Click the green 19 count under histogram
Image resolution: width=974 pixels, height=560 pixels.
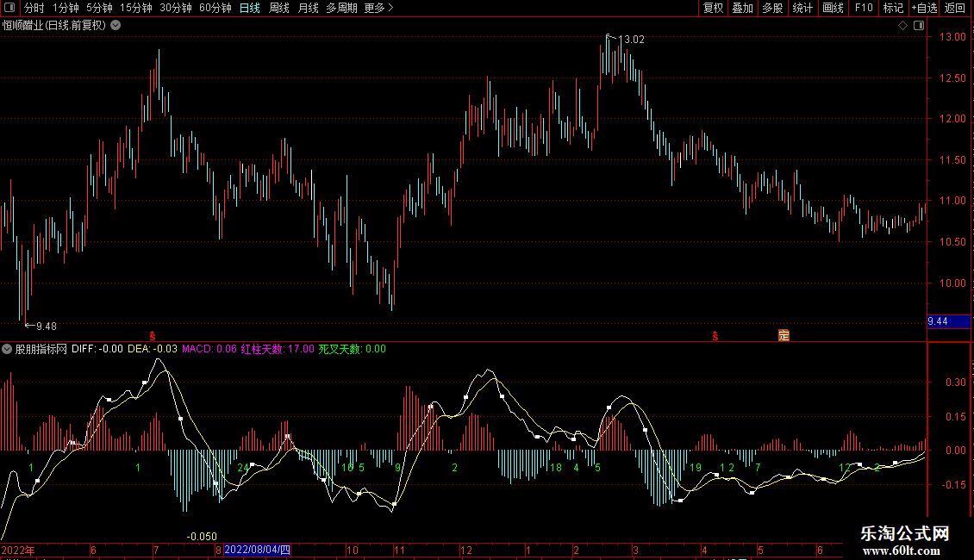[x=695, y=468]
